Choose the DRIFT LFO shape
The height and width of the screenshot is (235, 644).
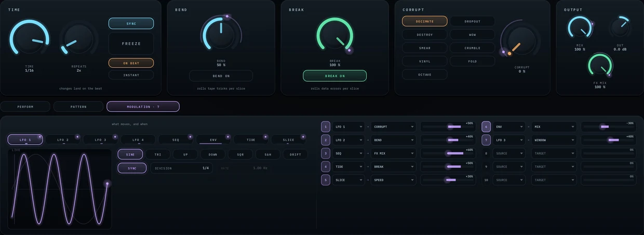pos(296,154)
